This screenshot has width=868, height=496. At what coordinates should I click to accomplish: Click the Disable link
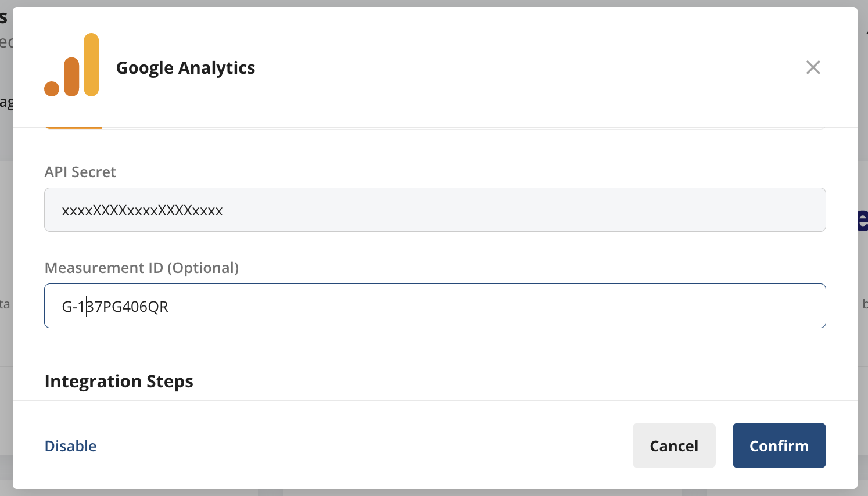coord(71,446)
